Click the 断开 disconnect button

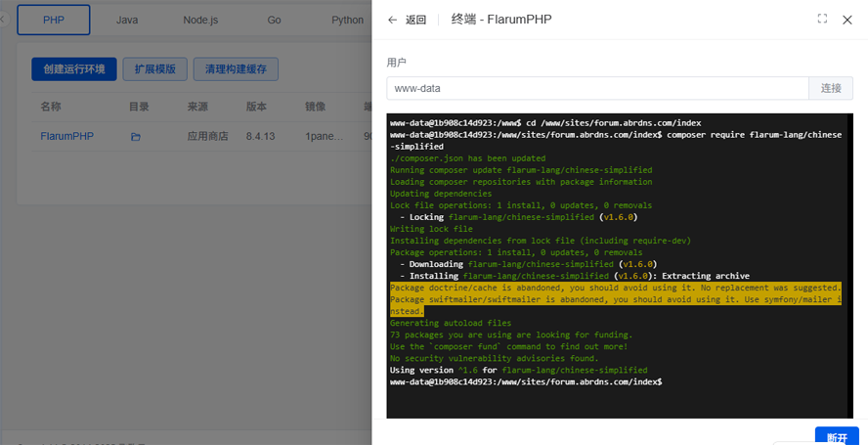(x=837, y=437)
